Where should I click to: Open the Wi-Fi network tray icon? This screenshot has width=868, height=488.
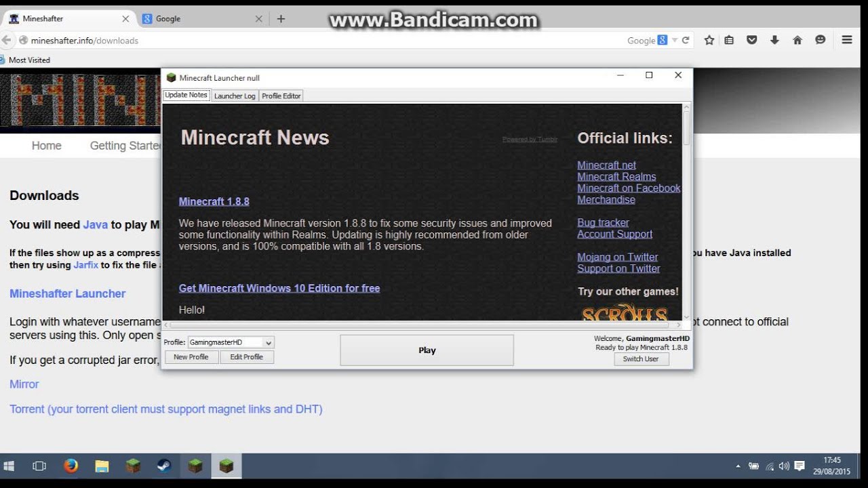tap(770, 466)
